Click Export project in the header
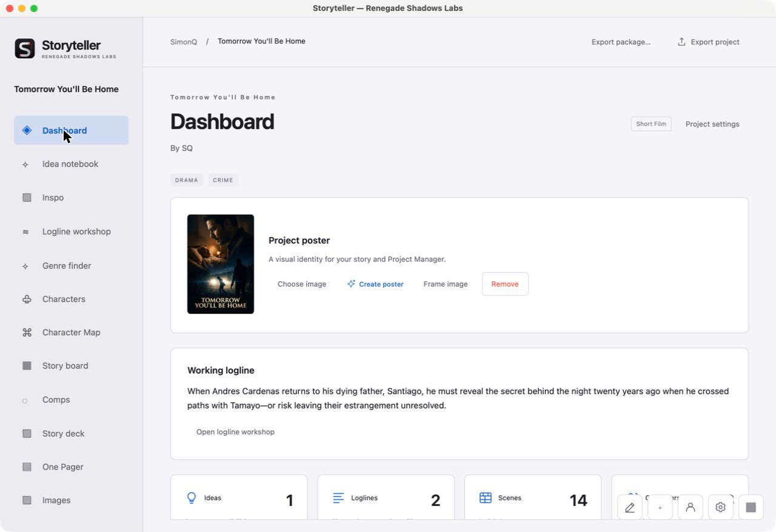This screenshot has height=532, width=776. click(709, 42)
